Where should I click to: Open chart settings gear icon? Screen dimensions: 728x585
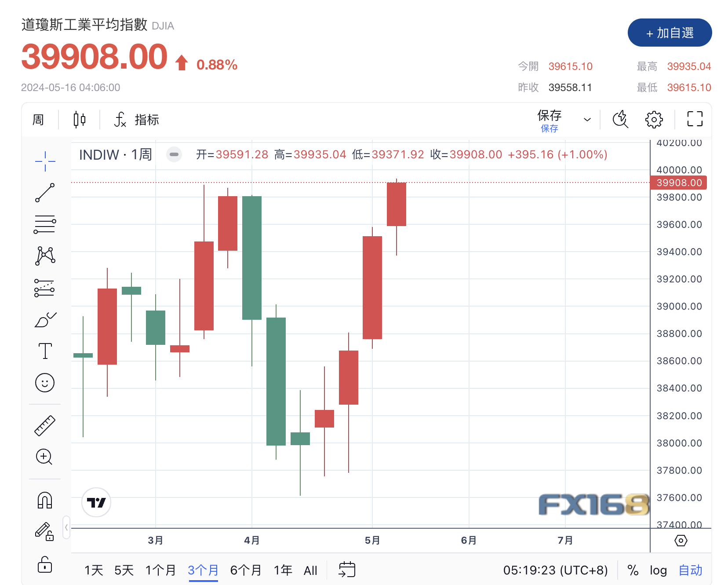654,119
